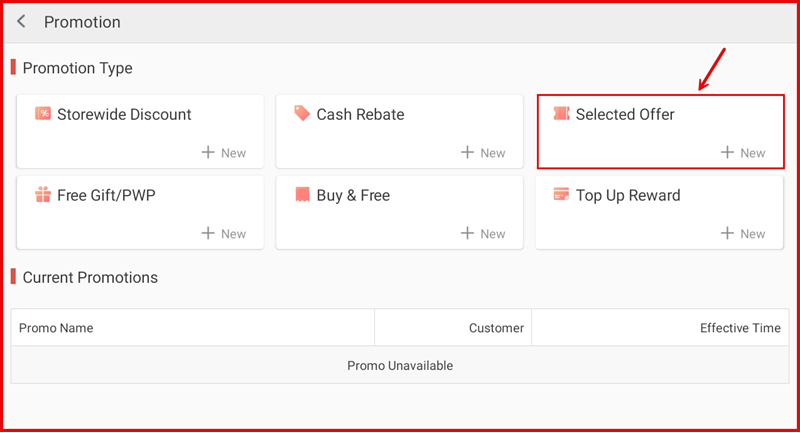Viewport: 800px width, 433px height.
Task: Add new Top Up Reward promotion
Action: [743, 234]
